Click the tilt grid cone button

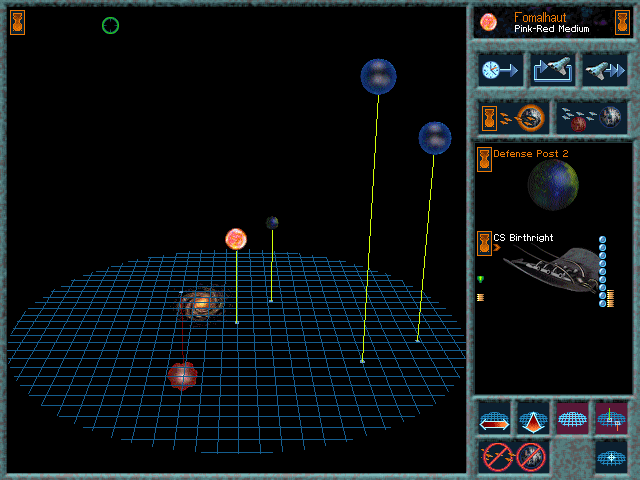click(x=533, y=419)
